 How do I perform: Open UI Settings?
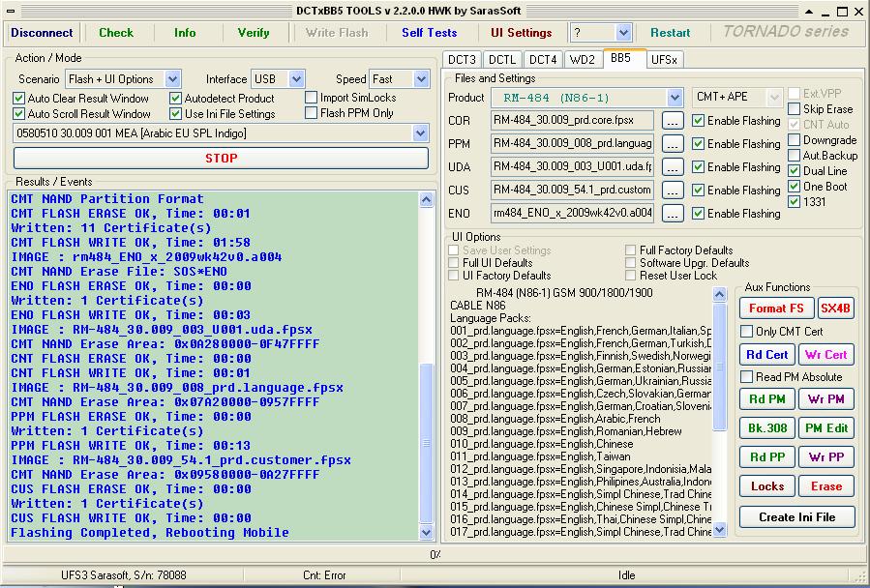pos(522,33)
